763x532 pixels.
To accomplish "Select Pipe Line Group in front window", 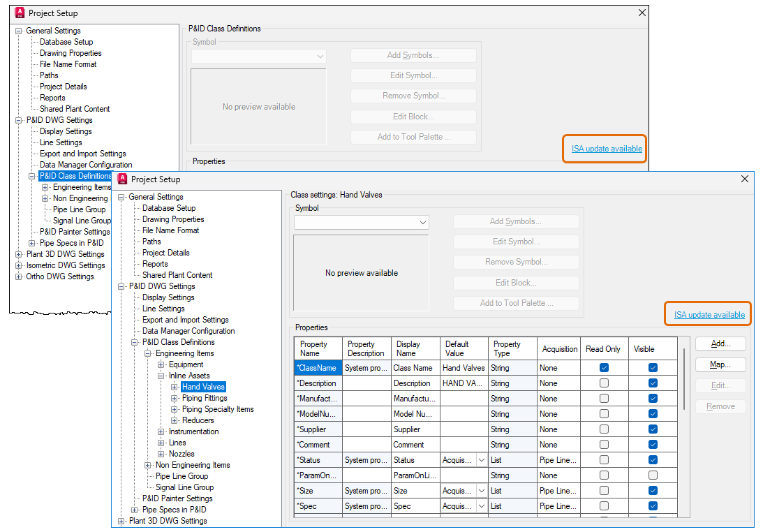I will [x=182, y=476].
